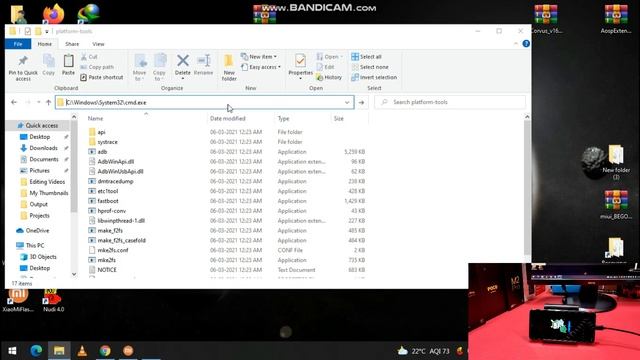Select the adb application file
This screenshot has height=360, width=640.
tap(102, 152)
